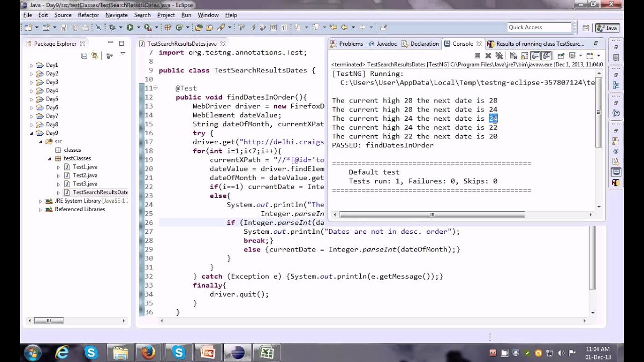Click the Back navigation arrow icon
This screenshot has width=644, height=362.
[x=344, y=28]
